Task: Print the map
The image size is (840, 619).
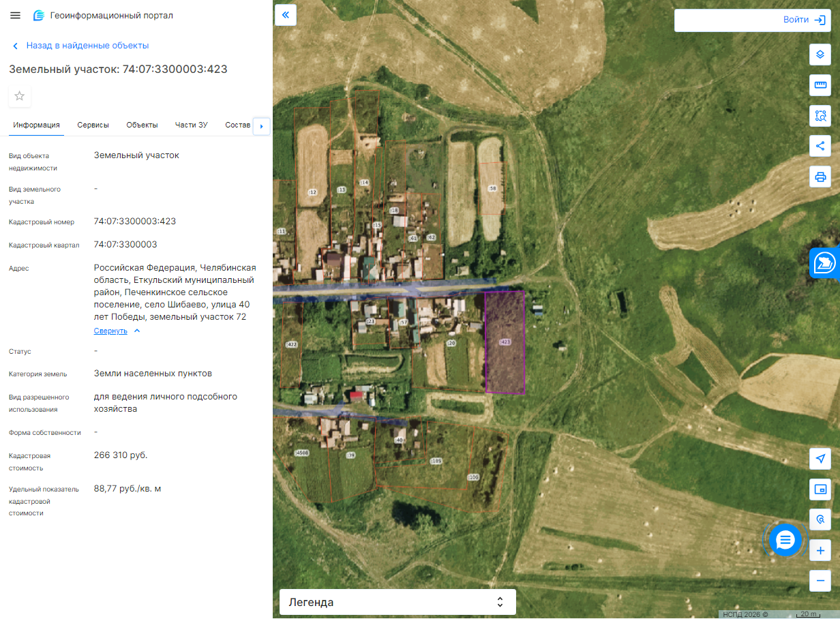Action: pos(820,177)
